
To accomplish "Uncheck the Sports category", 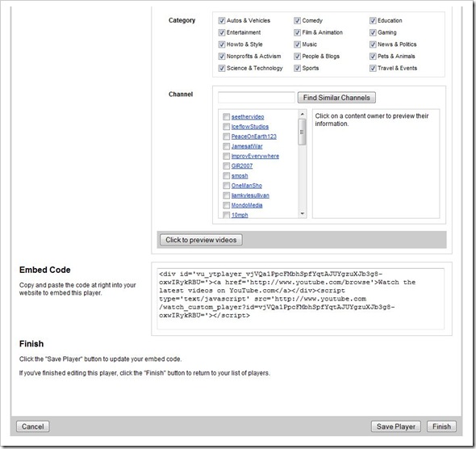I will point(297,68).
